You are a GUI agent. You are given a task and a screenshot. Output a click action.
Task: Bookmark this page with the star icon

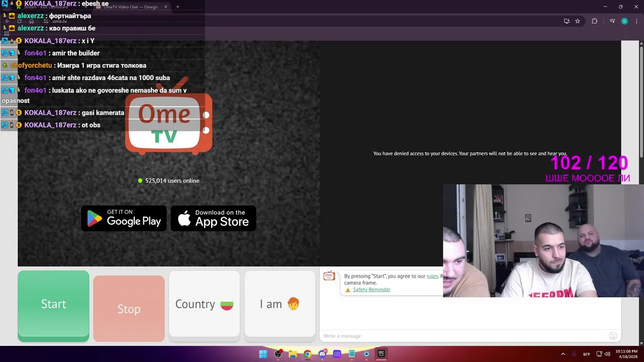[578, 21]
